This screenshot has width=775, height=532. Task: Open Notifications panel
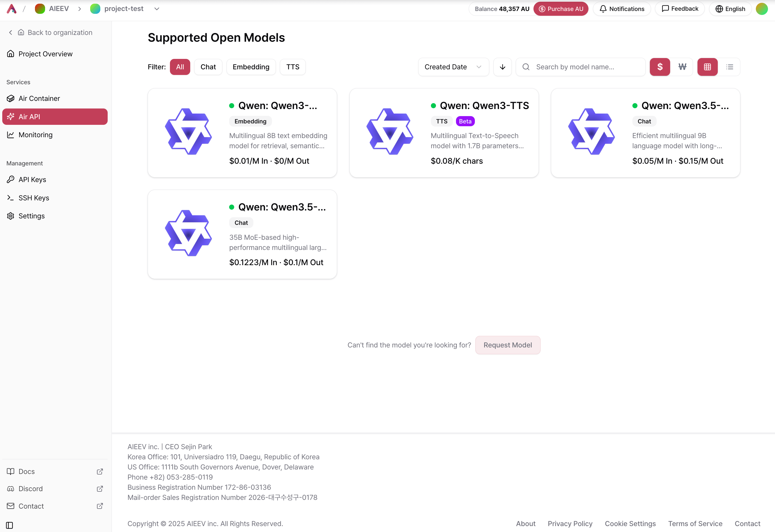click(622, 9)
